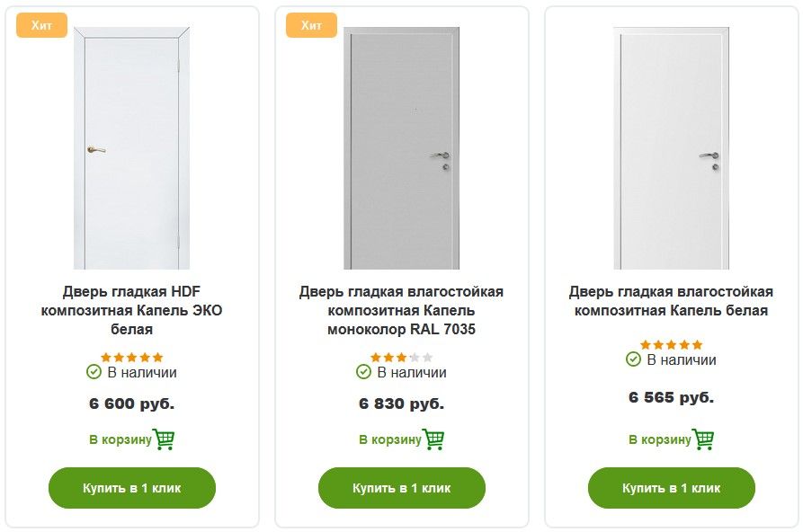Viewport: 803px width, 532px height.
Task: Open the монохолор RAL 7035 door title link
Action: coord(401,311)
